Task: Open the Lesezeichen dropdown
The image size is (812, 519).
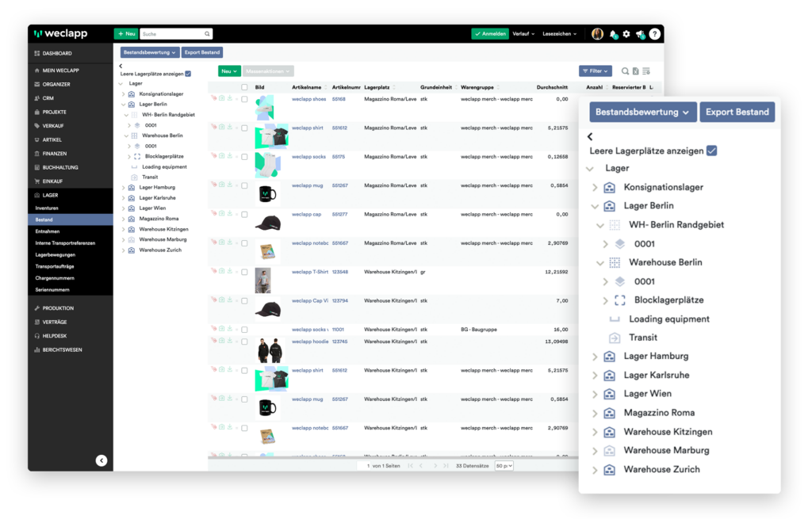Action: tap(559, 34)
